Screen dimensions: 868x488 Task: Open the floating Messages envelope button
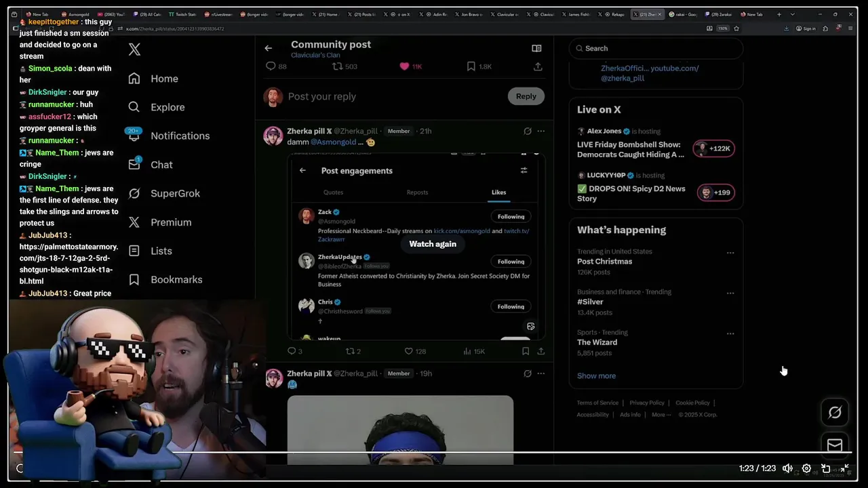pyautogui.click(x=835, y=445)
